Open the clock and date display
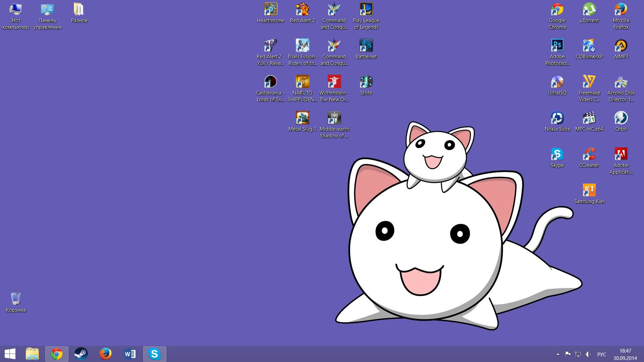644x362 pixels. (x=625, y=354)
